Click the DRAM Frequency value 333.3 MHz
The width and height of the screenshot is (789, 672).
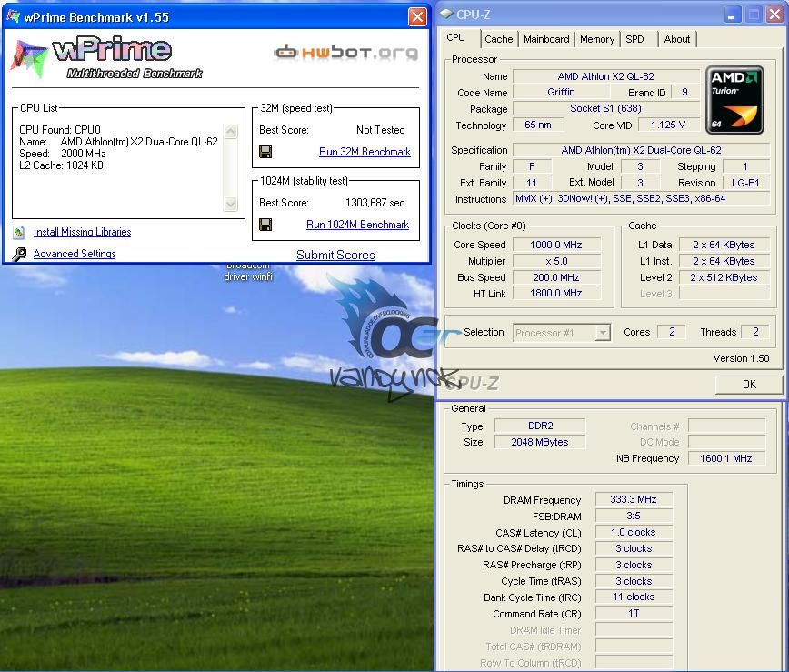(x=634, y=500)
